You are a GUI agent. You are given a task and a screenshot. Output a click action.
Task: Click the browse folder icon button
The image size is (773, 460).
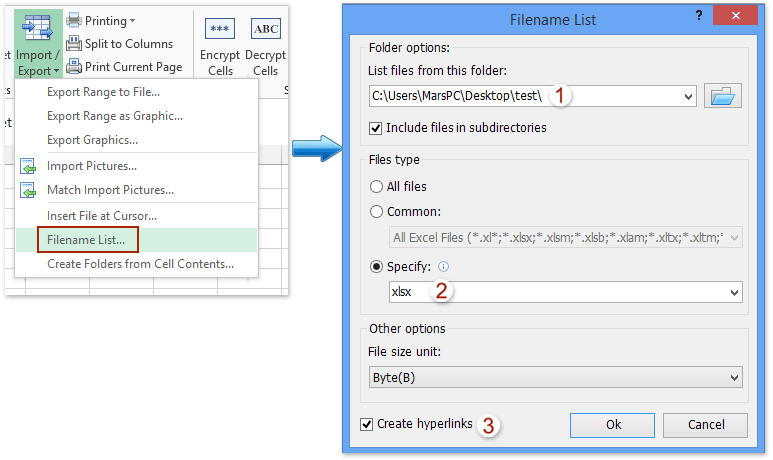(723, 96)
